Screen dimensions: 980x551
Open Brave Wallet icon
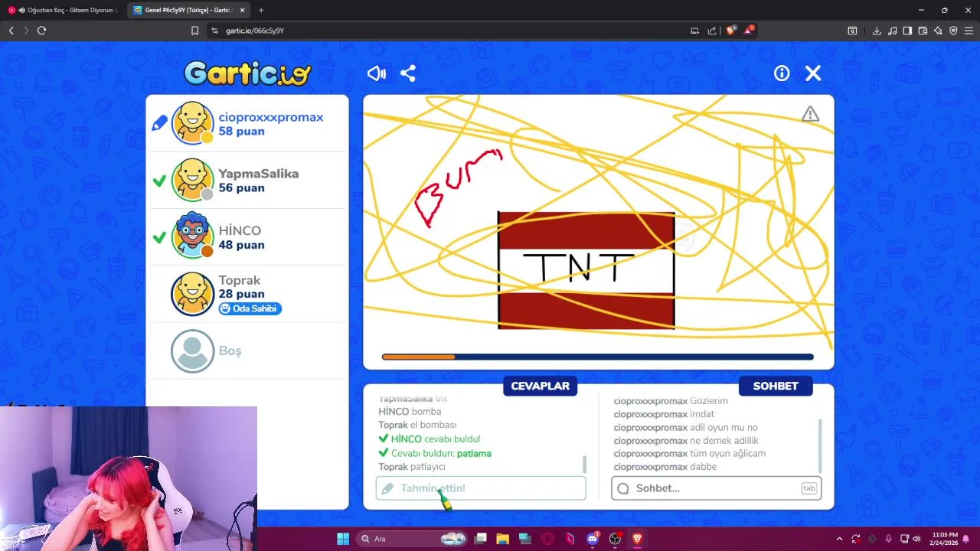[x=923, y=31]
